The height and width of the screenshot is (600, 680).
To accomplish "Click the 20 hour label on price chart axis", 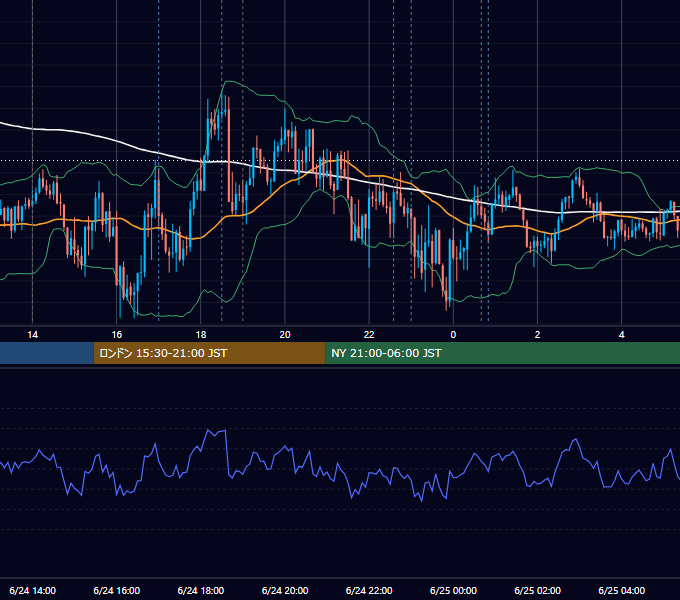I will pos(285,335).
